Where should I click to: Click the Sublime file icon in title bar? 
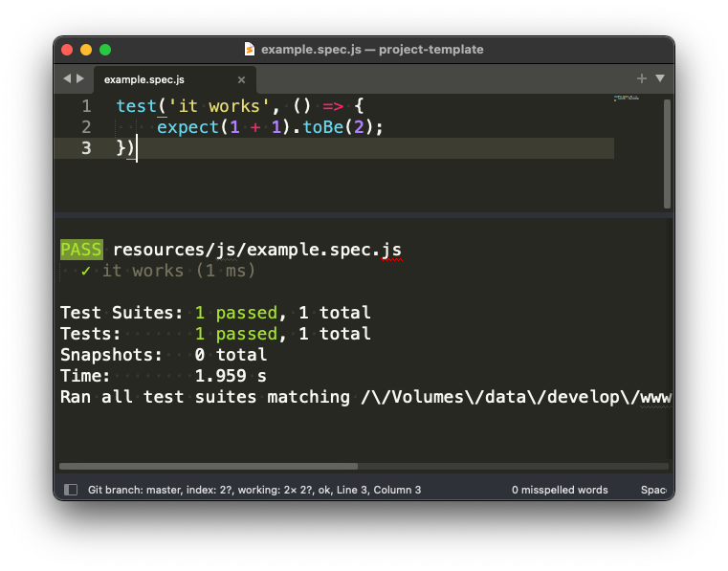click(x=250, y=49)
